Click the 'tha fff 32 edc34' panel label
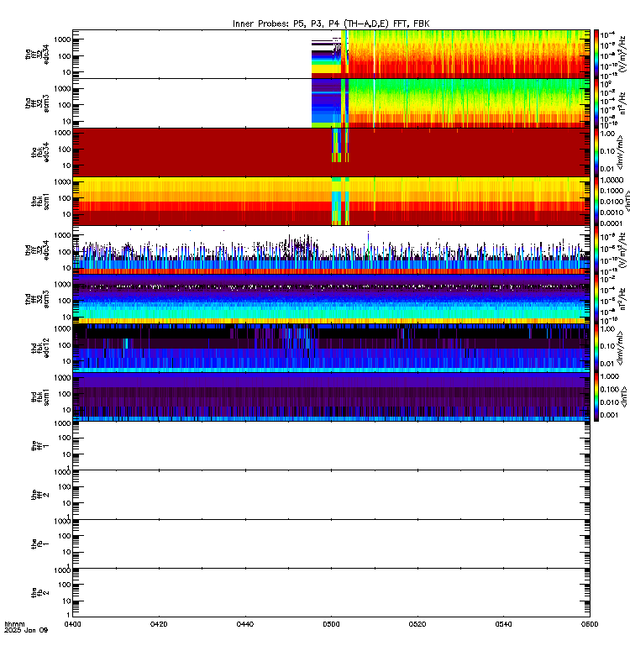The height and width of the screenshot is (672, 630). (37, 55)
